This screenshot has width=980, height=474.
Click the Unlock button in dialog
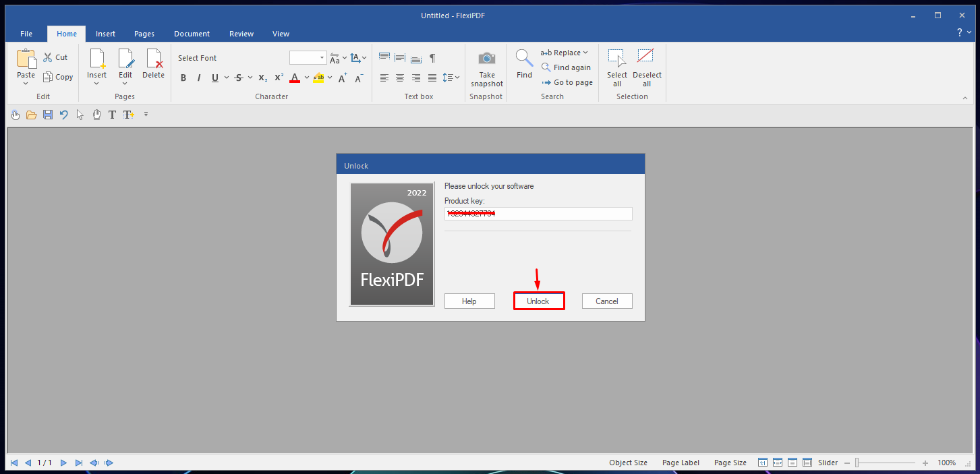point(538,301)
